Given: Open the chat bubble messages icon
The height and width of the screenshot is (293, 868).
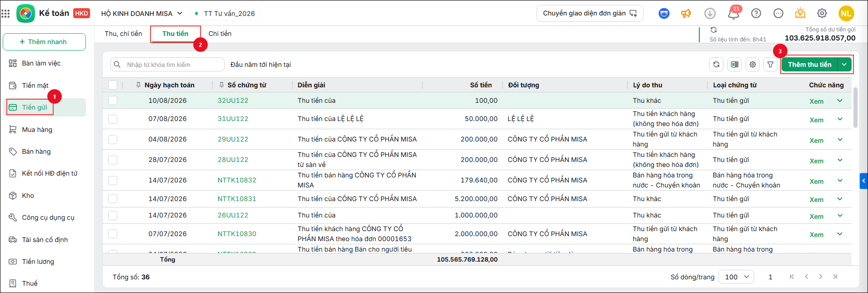Looking at the screenshot, I should (778, 14).
